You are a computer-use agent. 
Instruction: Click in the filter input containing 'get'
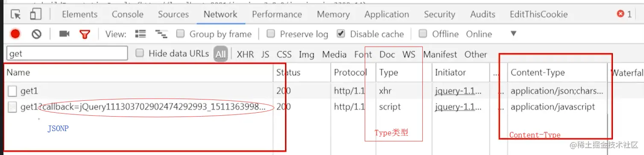point(67,53)
